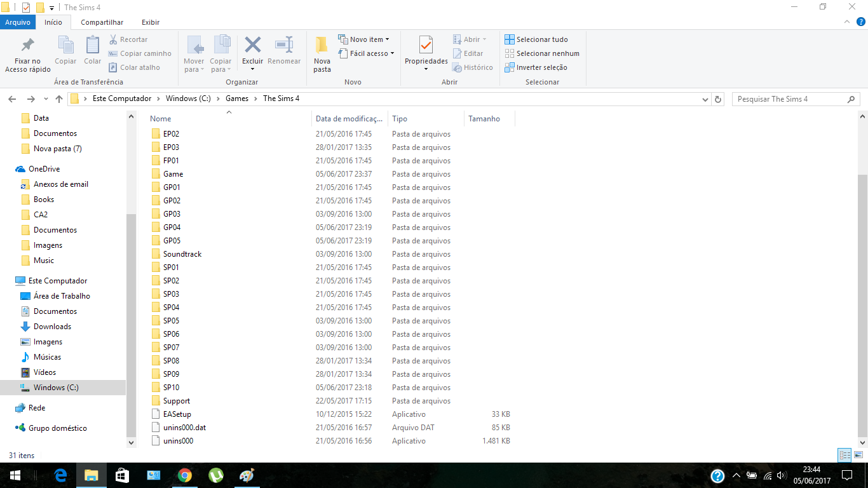The image size is (868, 488).
Task: Switch to large icons view in status bar
Action: pos(858,455)
